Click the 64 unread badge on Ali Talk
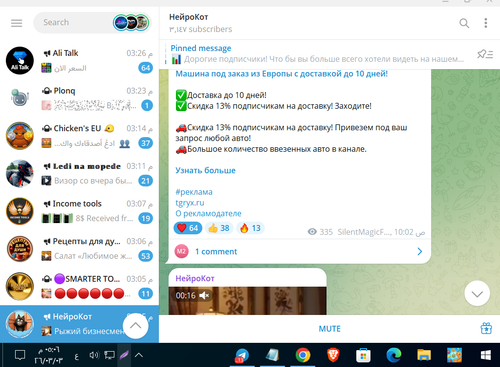500x367 pixels. 145,68
